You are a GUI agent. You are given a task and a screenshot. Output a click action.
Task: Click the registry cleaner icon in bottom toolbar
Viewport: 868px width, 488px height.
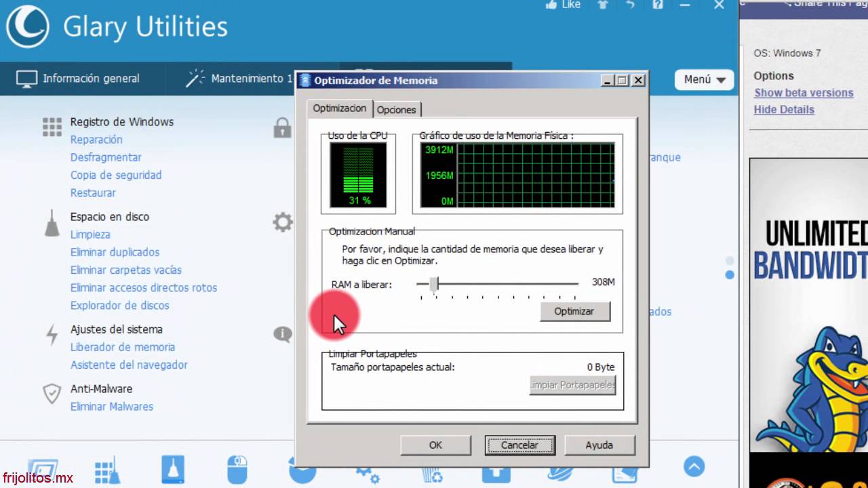[x=107, y=471]
